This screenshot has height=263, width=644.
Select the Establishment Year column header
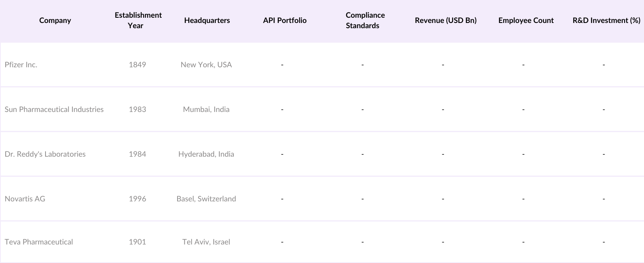tap(138, 21)
